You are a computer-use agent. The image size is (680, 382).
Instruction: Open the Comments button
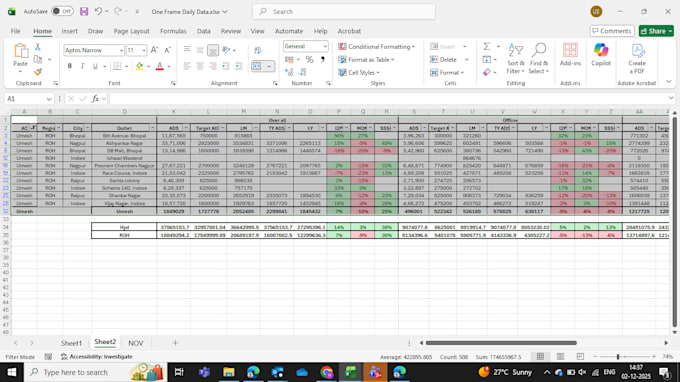pos(612,31)
